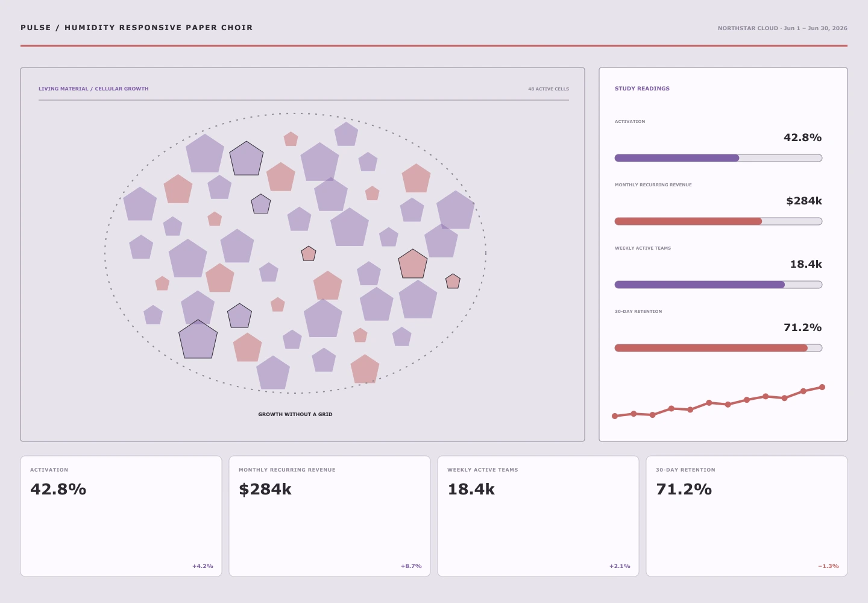
Task: Select the 71.2% value in Study Readings
Action: 802,327
